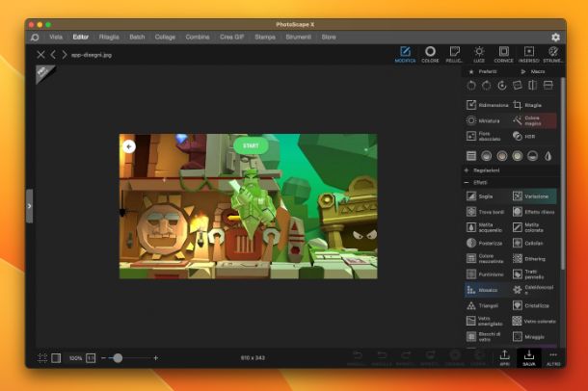This screenshot has height=391, width=588.
Task: Select the Colore magico wand tool
Action: click(534, 120)
